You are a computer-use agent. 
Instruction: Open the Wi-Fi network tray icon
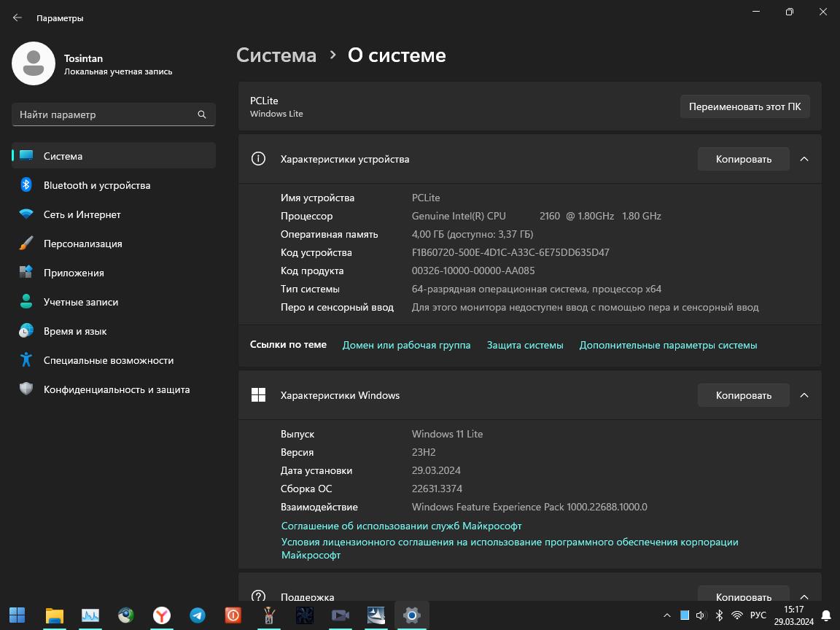pyautogui.click(x=737, y=615)
